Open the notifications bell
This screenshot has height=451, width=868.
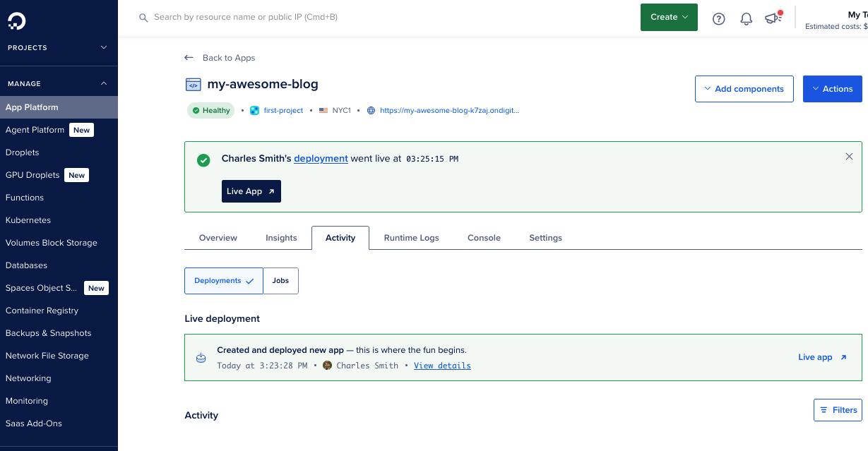746,19
